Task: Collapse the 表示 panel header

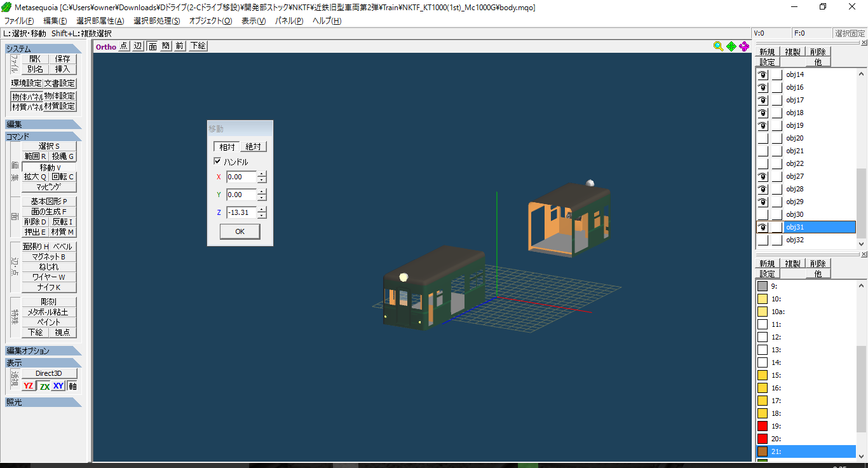Action: pyautogui.click(x=43, y=363)
